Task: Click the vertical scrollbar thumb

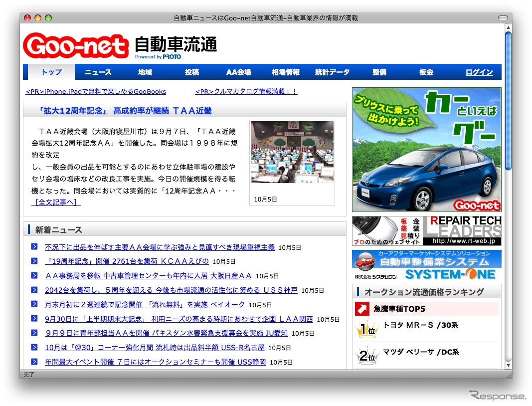Action: click(508, 100)
